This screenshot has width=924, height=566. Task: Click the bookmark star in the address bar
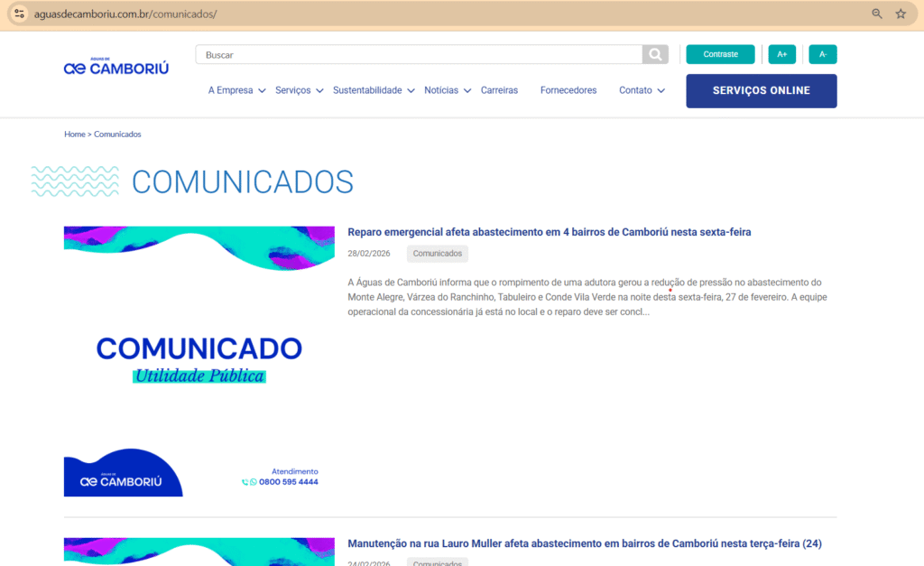click(900, 14)
